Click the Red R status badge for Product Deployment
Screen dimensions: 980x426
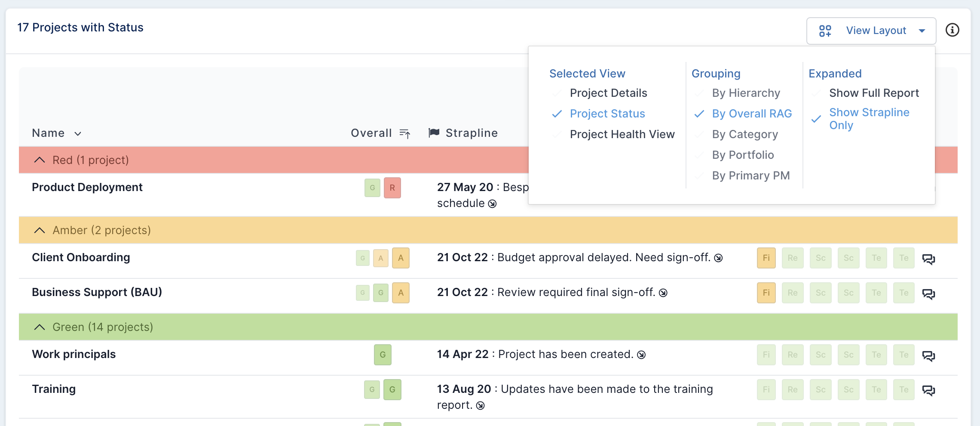[x=392, y=188]
